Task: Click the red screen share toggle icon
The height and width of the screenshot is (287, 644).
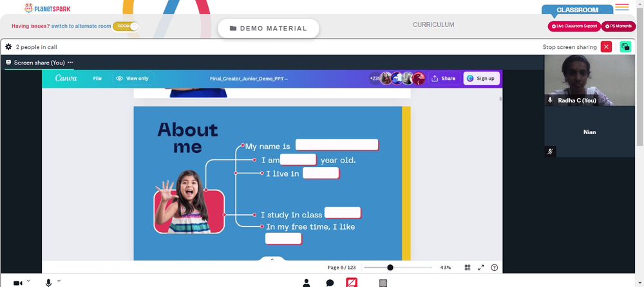Action: 352,282
